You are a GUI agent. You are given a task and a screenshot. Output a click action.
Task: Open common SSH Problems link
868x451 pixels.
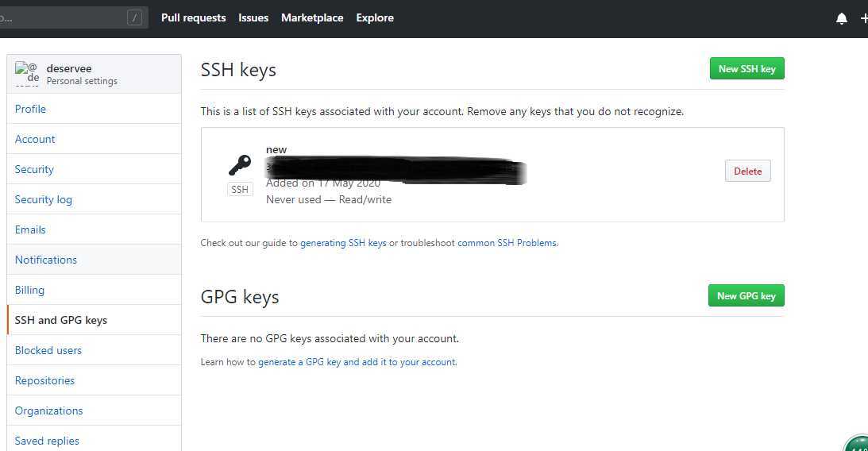[x=507, y=243]
